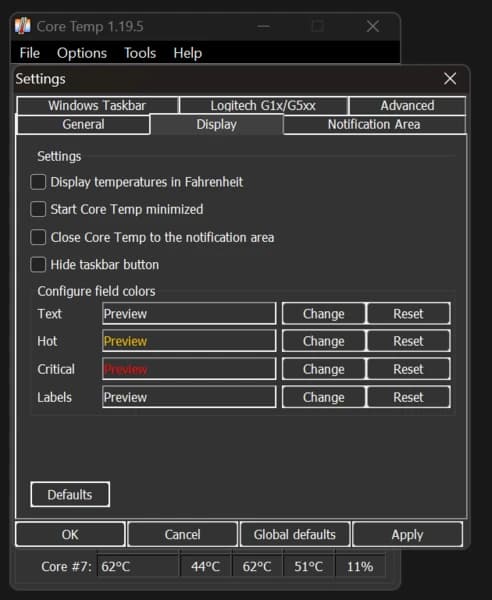Switch to the Advanced tab
This screenshot has height=600, width=492.
[407, 106]
